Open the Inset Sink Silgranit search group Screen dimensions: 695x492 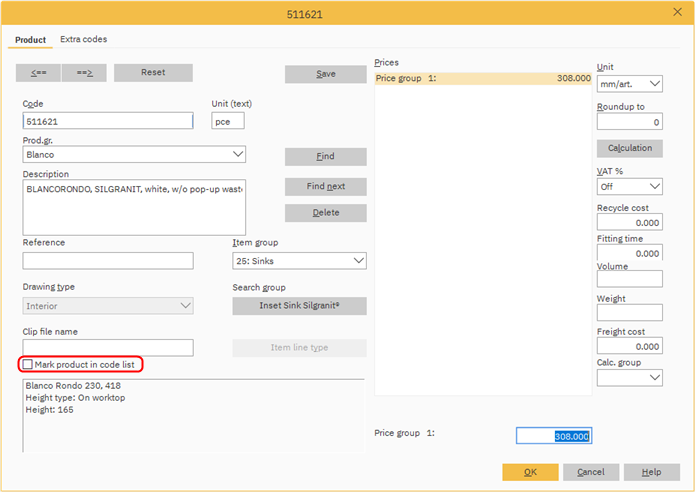[299, 306]
